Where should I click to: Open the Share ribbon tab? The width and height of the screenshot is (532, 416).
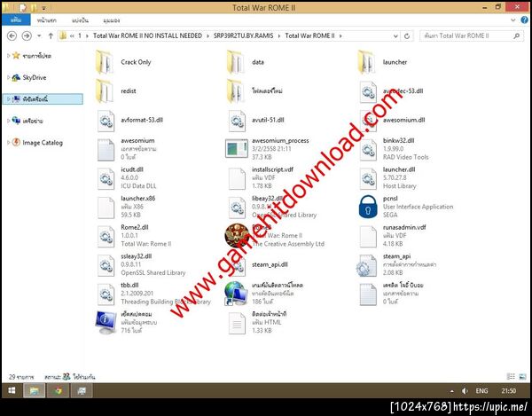(80, 20)
